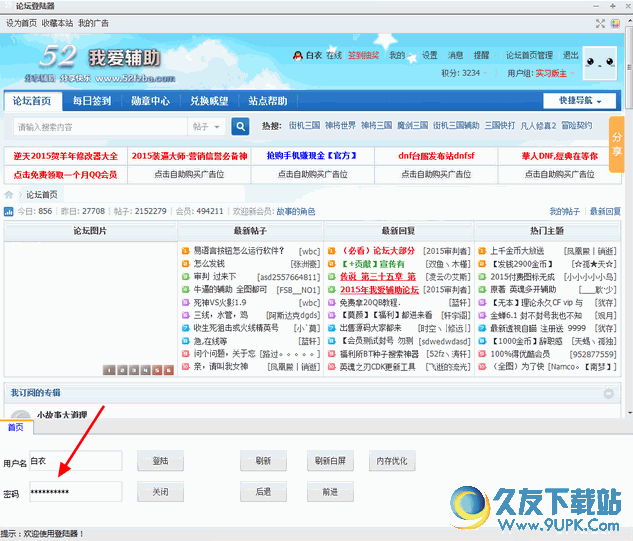Click the 退出 logout link
The image size is (633, 541).
pos(571,55)
